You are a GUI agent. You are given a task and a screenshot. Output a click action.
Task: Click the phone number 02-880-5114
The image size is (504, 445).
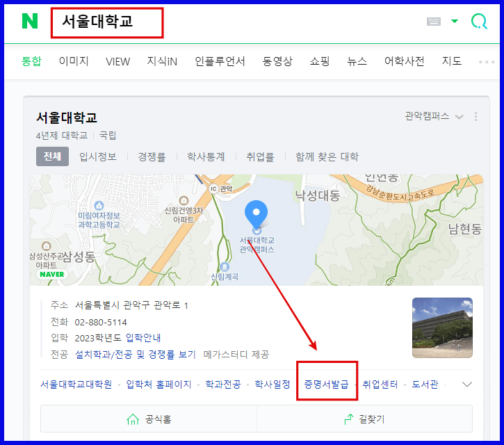[101, 322]
